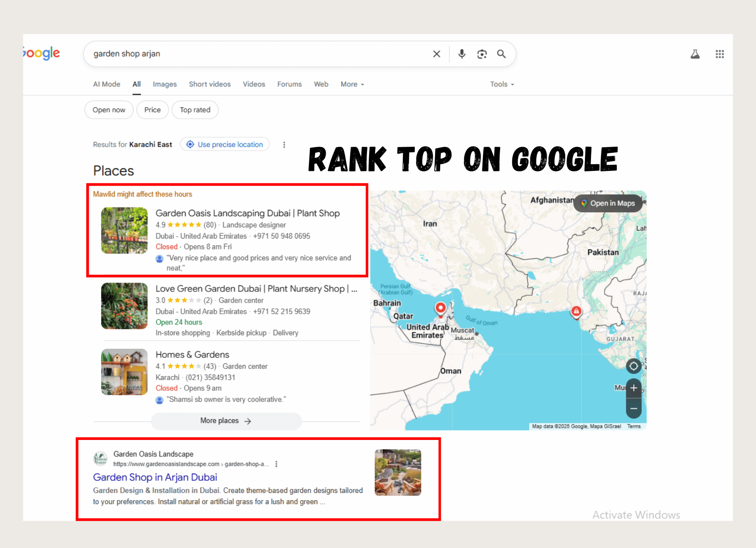Click the map zoom-out minus icon
The height and width of the screenshot is (548, 756).
[x=634, y=408]
